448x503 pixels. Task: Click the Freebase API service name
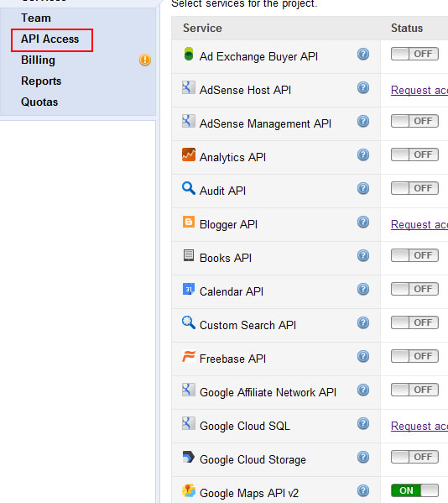[x=232, y=359]
